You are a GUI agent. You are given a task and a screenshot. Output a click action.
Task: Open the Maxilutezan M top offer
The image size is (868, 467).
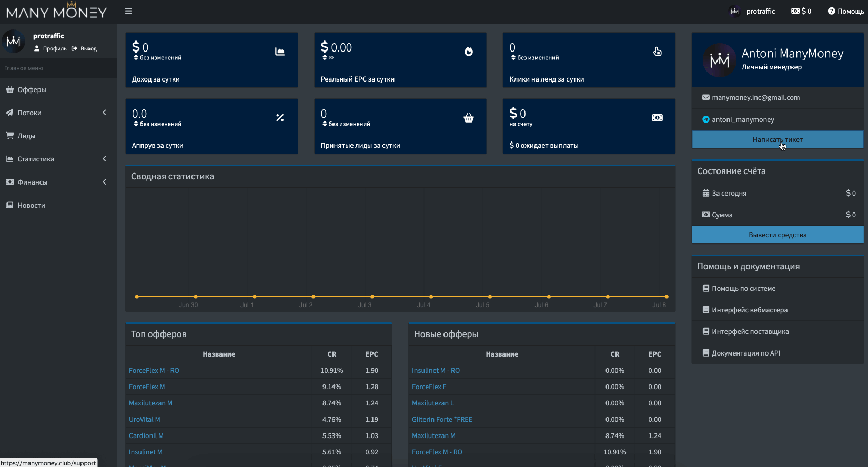tap(150, 403)
